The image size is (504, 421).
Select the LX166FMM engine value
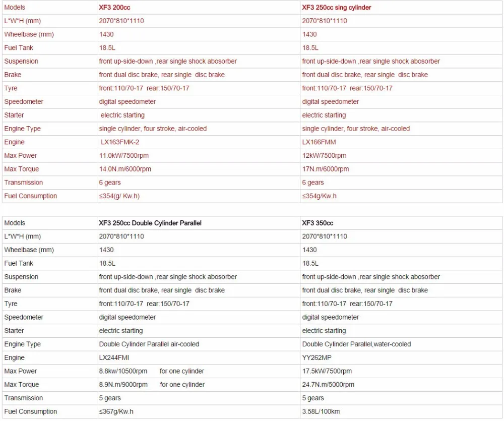pyautogui.click(x=319, y=142)
